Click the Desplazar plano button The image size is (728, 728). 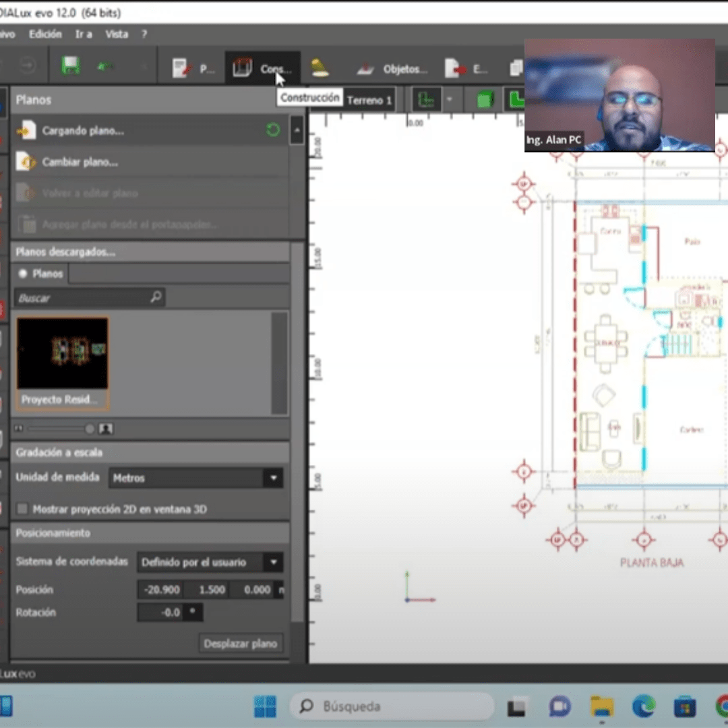click(241, 644)
